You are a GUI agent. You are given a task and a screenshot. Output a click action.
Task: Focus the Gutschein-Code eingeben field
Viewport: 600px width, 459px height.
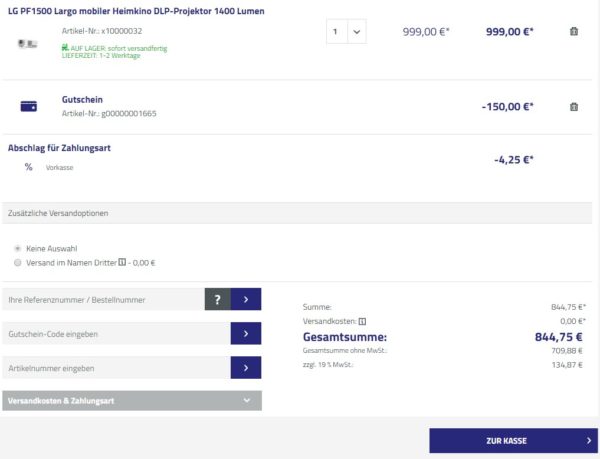coord(116,333)
